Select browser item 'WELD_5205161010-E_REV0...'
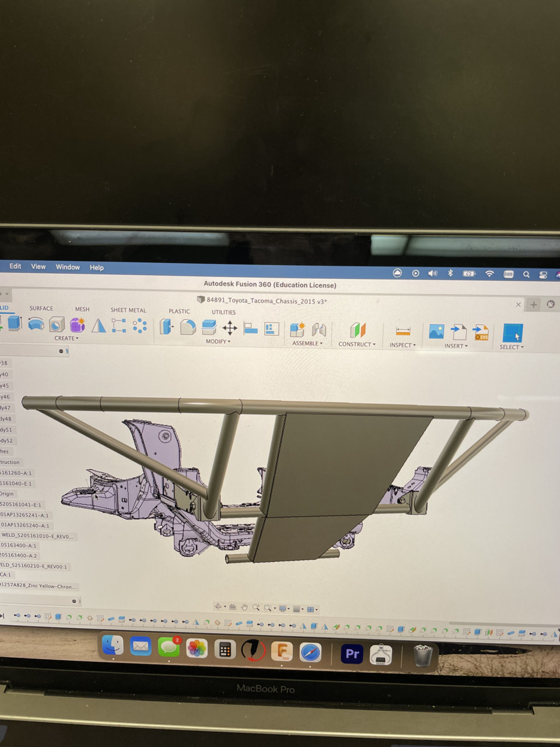The height and width of the screenshot is (747, 560). click(x=37, y=535)
